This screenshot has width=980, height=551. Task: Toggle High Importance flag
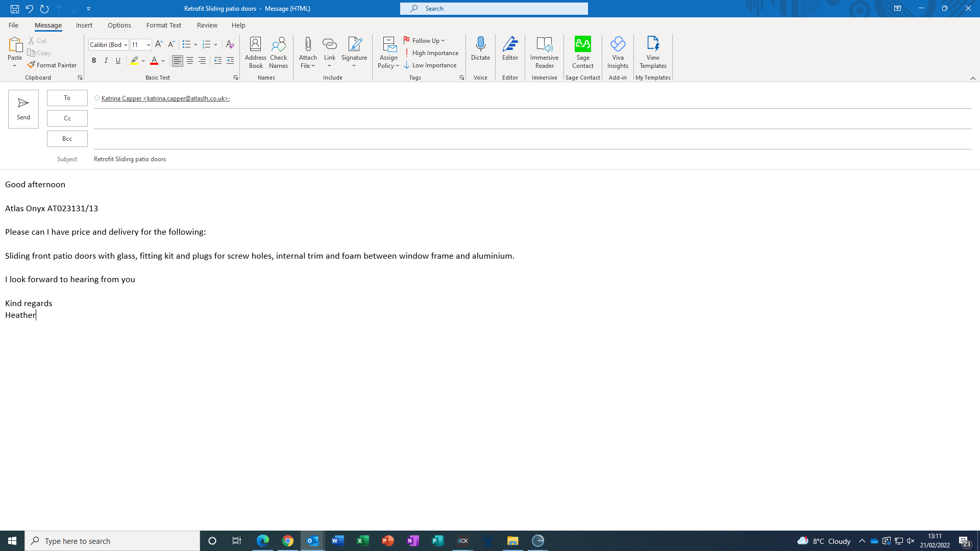[x=431, y=53]
